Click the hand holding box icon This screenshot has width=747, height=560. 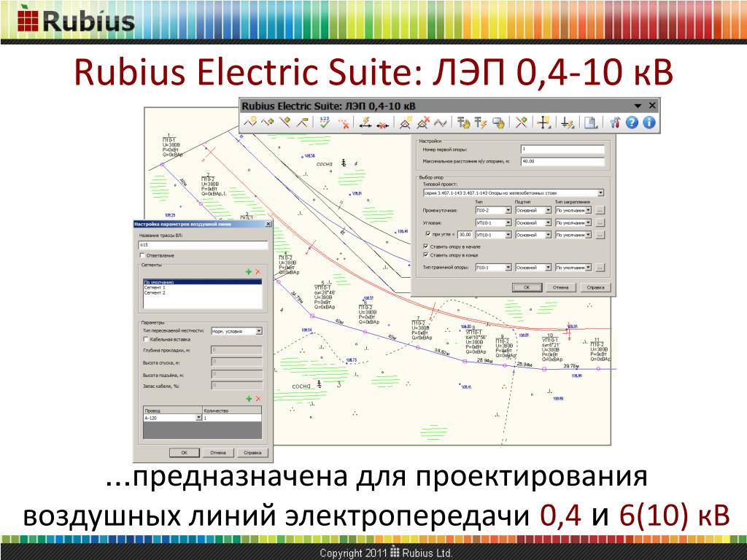click(498, 122)
